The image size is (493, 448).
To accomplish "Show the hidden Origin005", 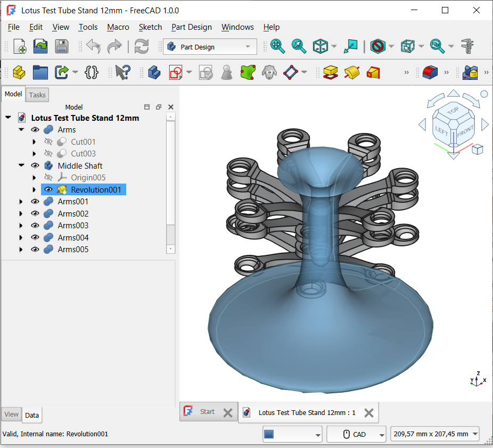I will click(48, 178).
